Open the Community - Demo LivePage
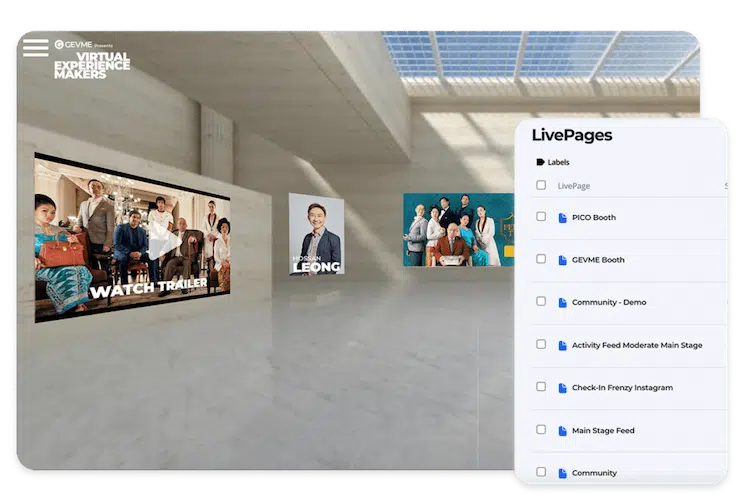This screenshot has width=740, height=501. tap(609, 302)
